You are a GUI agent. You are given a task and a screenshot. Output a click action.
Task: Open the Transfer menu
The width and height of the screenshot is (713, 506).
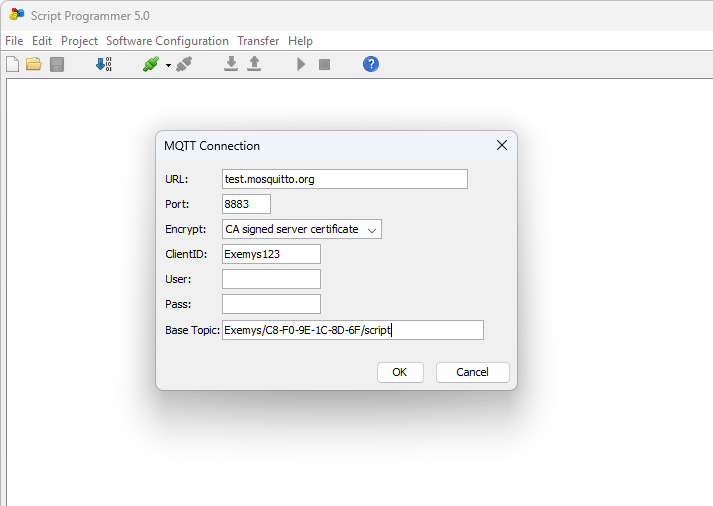(x=258, y=41)
